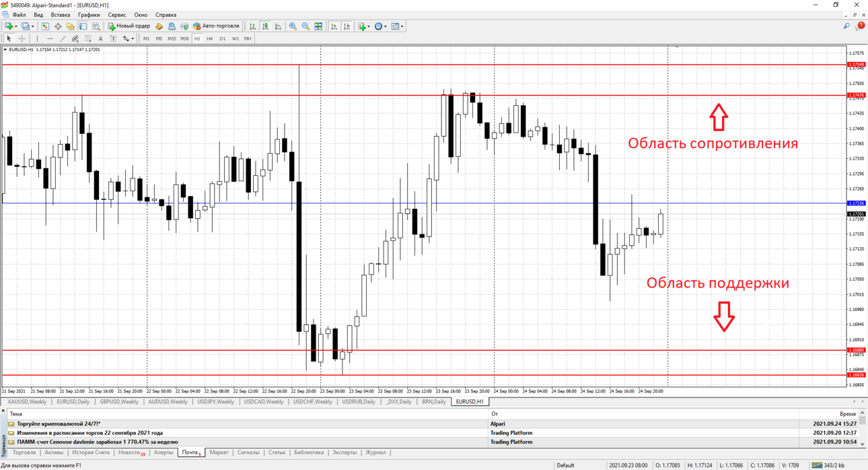
Task: Expand the periods dropdown arrow
Action: pyautogui.click(x=386, y=27)
